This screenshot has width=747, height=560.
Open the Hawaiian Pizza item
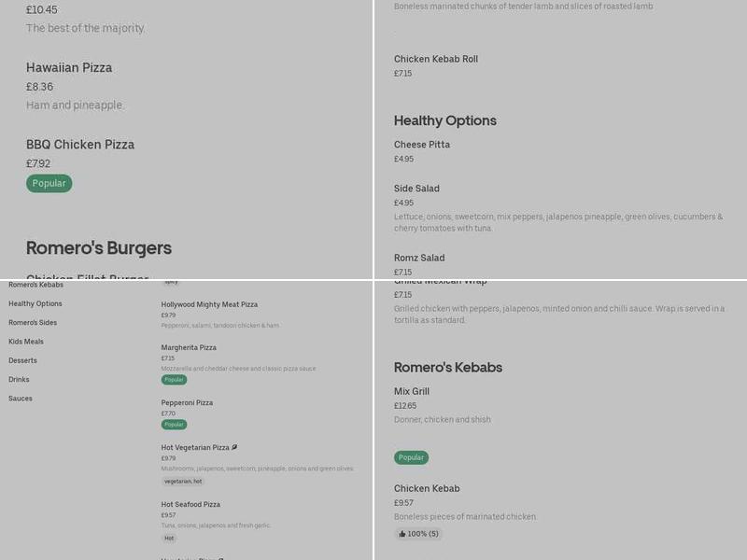[67, 67]
